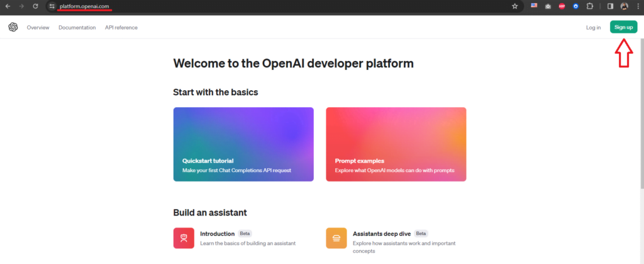Click the OpenAI logo
The image size is (644, 264).
click(x=13, y=27)
